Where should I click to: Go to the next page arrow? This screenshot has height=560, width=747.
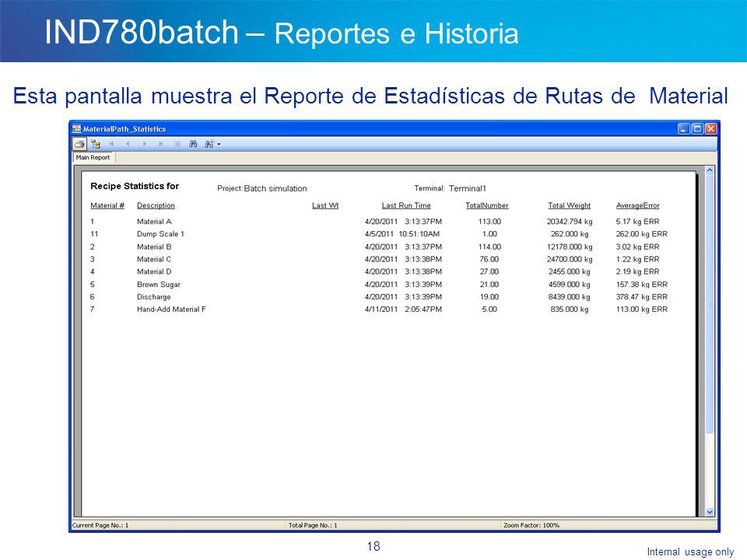point(145,144)
